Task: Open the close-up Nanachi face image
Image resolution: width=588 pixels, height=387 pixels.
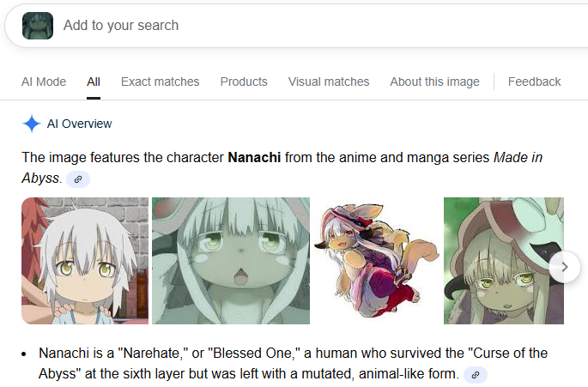Action: [231, 261]
